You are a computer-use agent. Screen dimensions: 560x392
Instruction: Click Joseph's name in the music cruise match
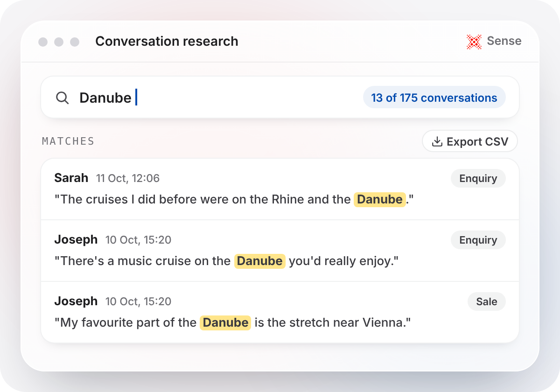[x=76, y=239]
